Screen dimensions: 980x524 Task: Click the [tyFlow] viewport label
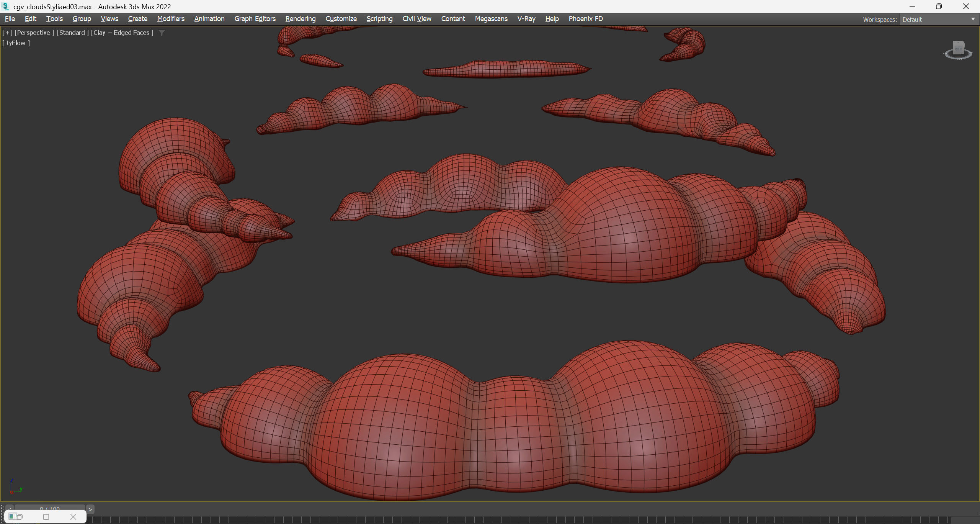(x=16, y=43)
